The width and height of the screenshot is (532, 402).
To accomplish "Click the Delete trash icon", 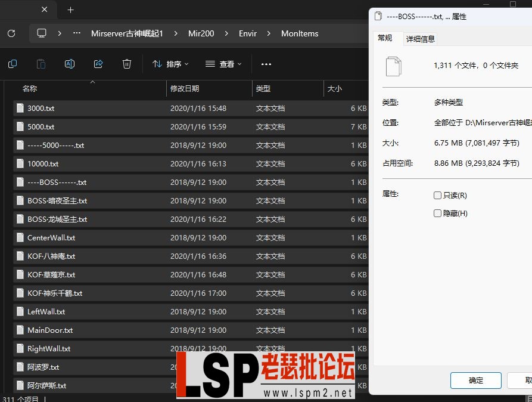I will pos(127,64).
